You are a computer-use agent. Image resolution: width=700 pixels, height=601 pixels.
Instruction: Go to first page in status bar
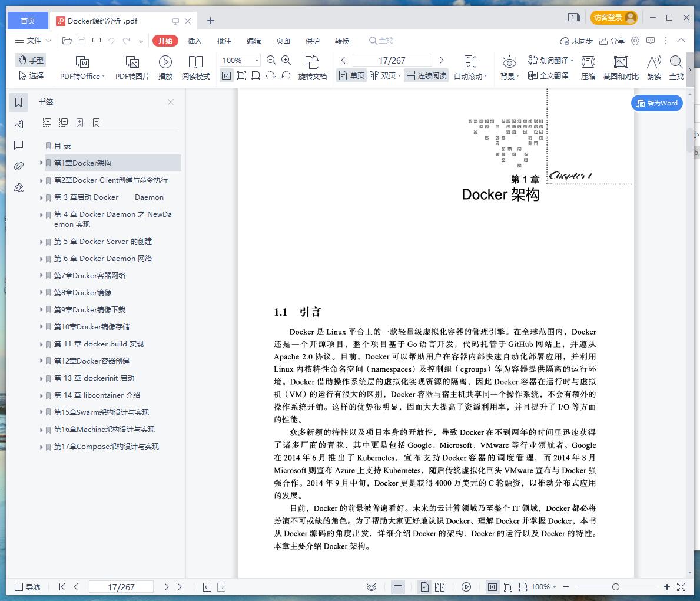62,587
